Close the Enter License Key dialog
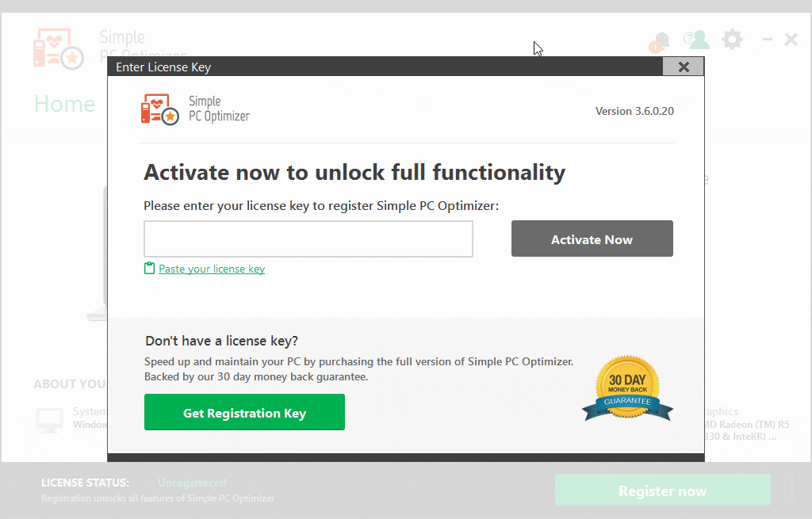 coord(683,67)
